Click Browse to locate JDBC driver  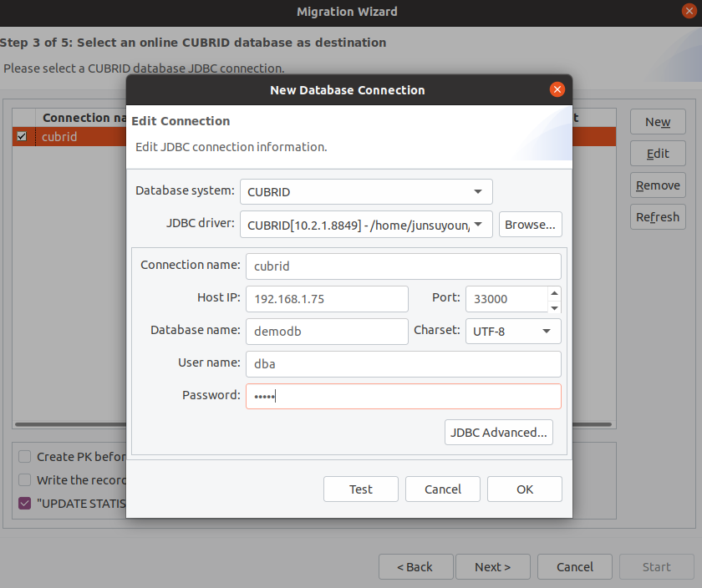coord(530,224)
